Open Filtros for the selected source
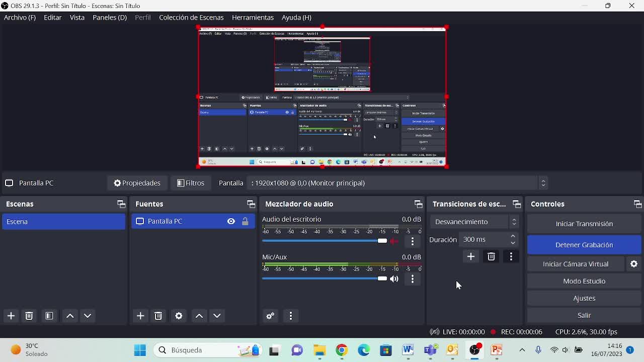This screenshot has width=644, height=362. click(x=191, y=183)
